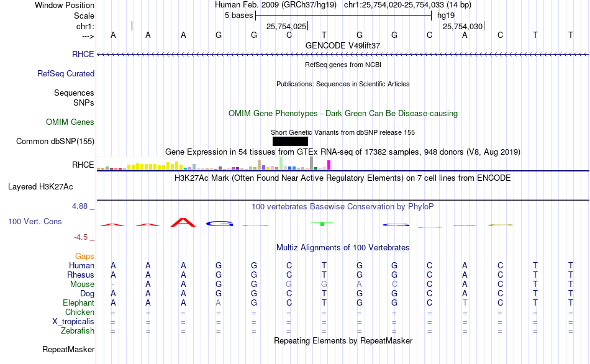Open the blue RHCE gene label
This screenshot has width=590, height=364.
tap(83, 54)
